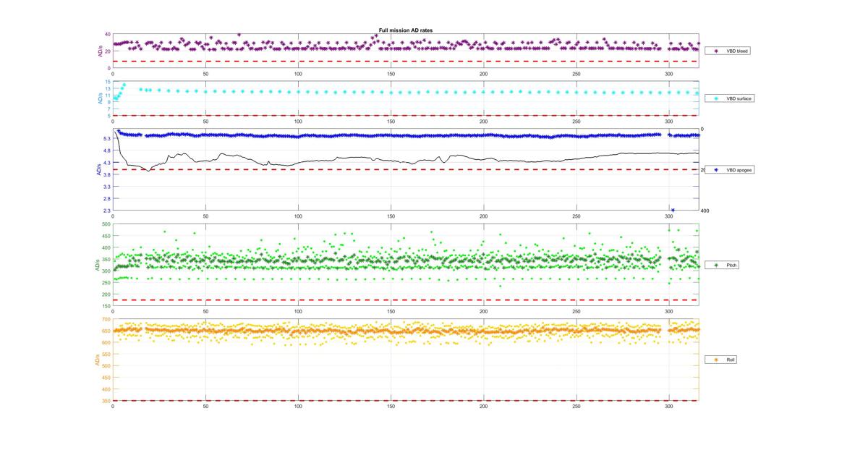This screenshot has width=868, height=450.
Task: Click the 20 tick on VBD bleed axis
Action: (x=108, y=51)
